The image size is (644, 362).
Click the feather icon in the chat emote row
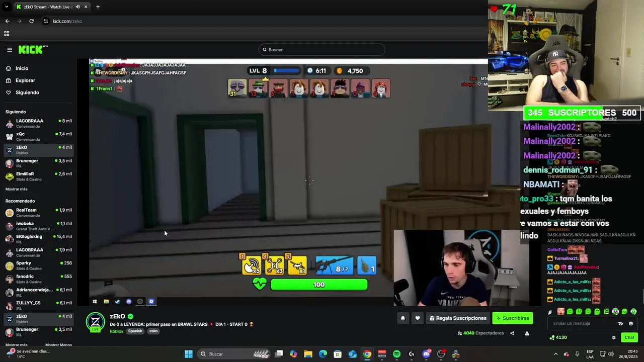click(550, 312)
